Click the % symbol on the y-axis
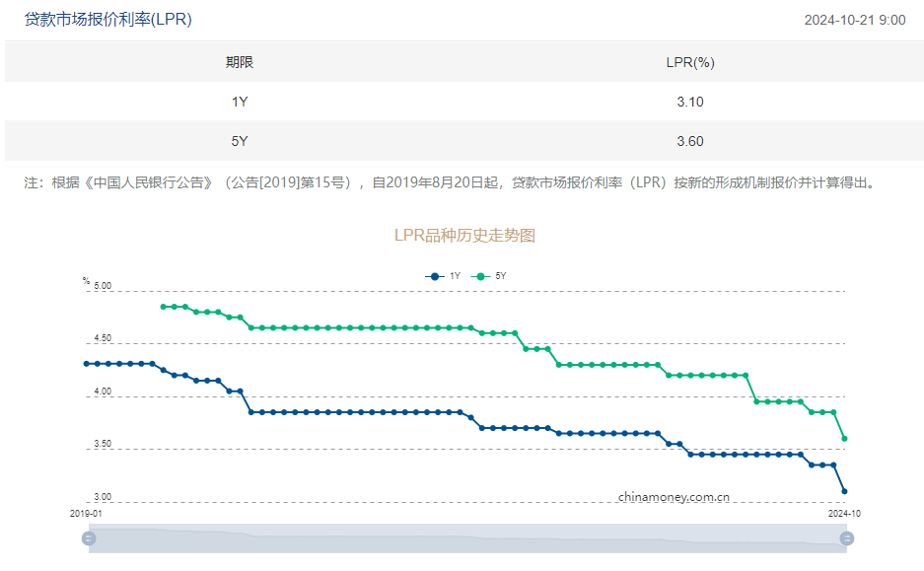924x571 pixels. click(x=87, y=280)
